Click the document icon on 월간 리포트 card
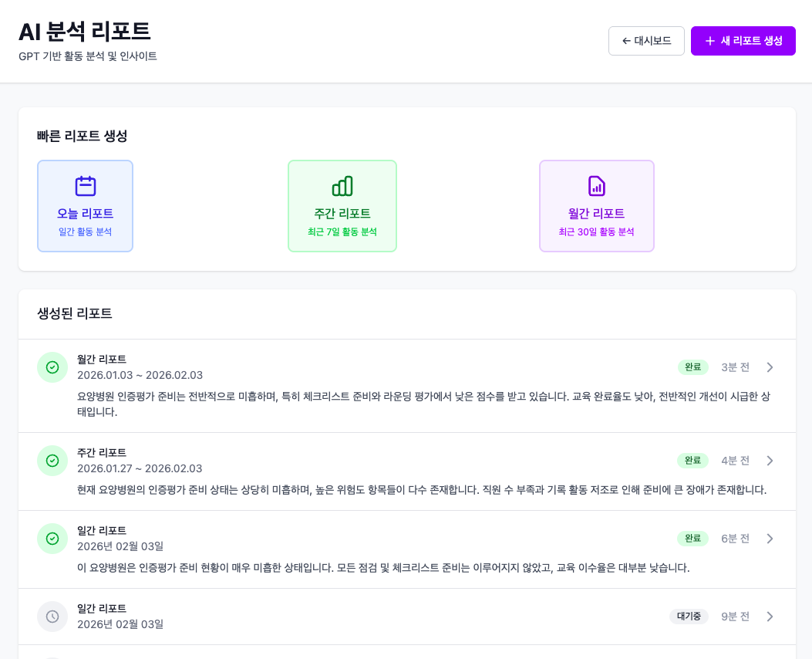Image resolution: width=812 pixels, height=659 pixels. 596,185
